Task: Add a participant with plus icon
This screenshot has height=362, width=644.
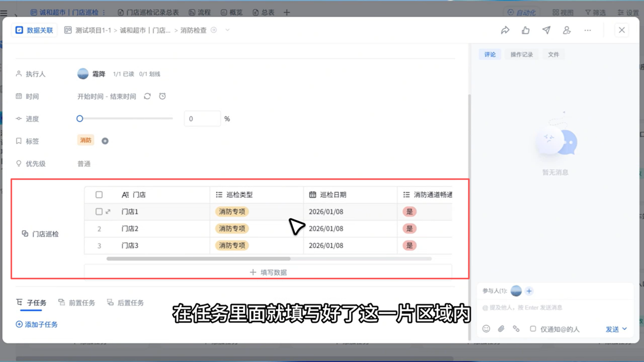Action: (529, 291)
